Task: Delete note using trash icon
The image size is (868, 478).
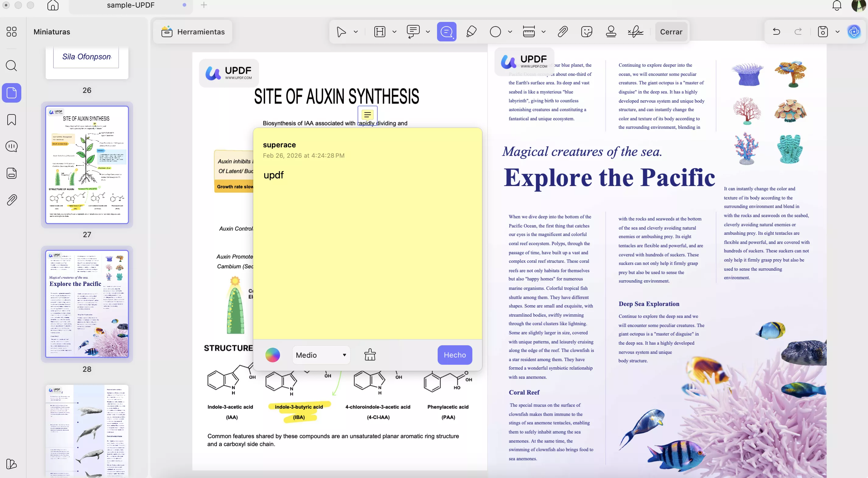Action: [x=370, y=355]
